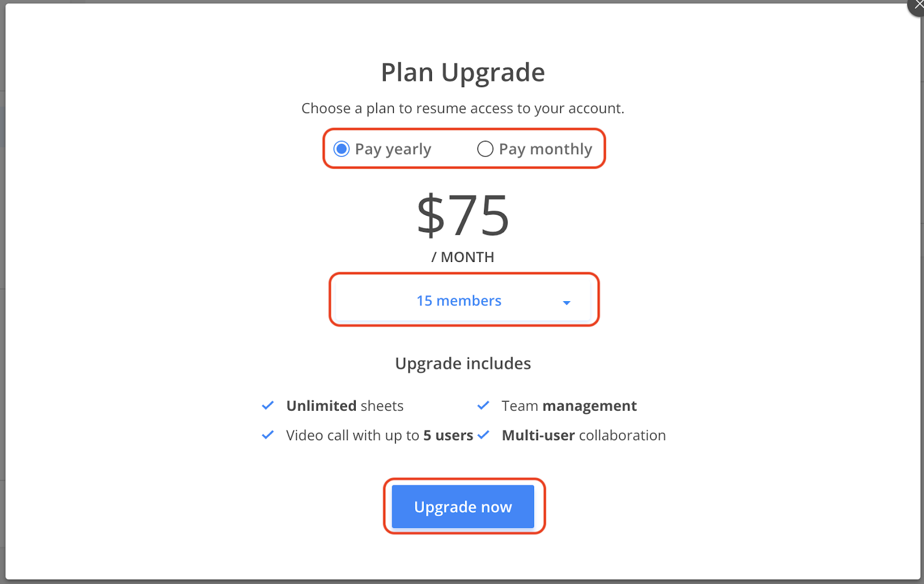Click the checkmark beside Multi-user collaboration
The width and height of the screenshot is (924, 584).
[485, 435]
